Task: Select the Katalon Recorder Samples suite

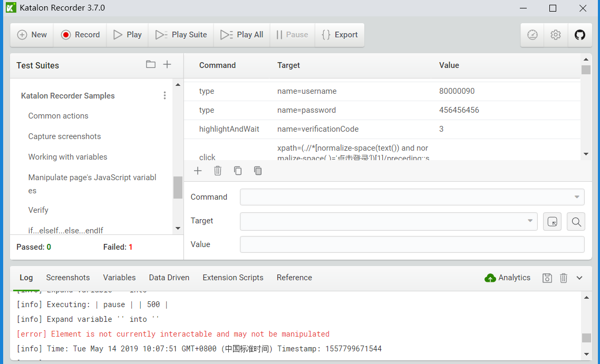Action: click(67, 96)
